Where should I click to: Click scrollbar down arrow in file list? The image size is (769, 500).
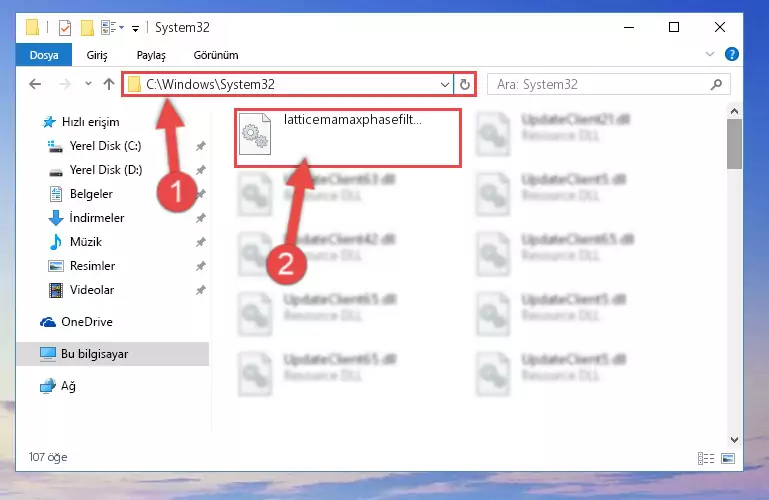point(734,440)
